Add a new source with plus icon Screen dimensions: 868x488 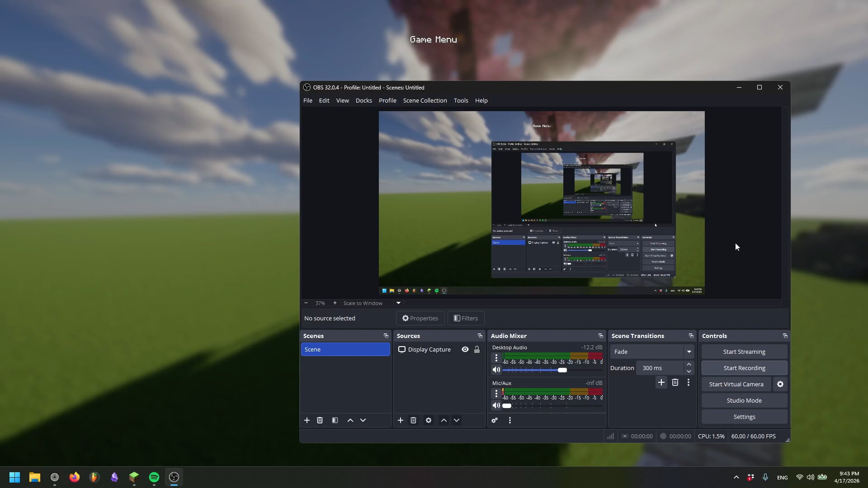(x=400, y=420)
